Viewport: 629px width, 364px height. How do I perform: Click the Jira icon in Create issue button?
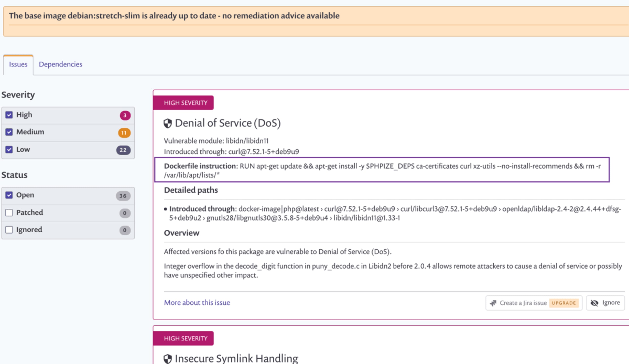click(x=493, y=303)
